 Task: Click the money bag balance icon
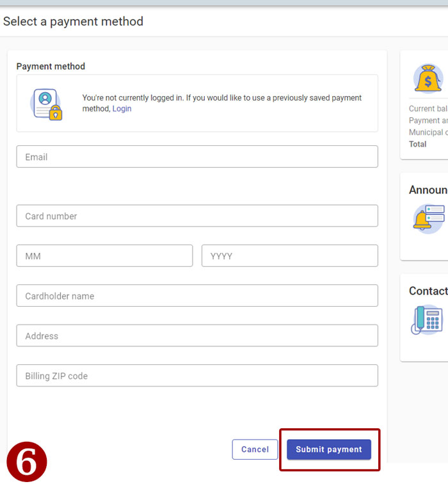coord(428,79)
